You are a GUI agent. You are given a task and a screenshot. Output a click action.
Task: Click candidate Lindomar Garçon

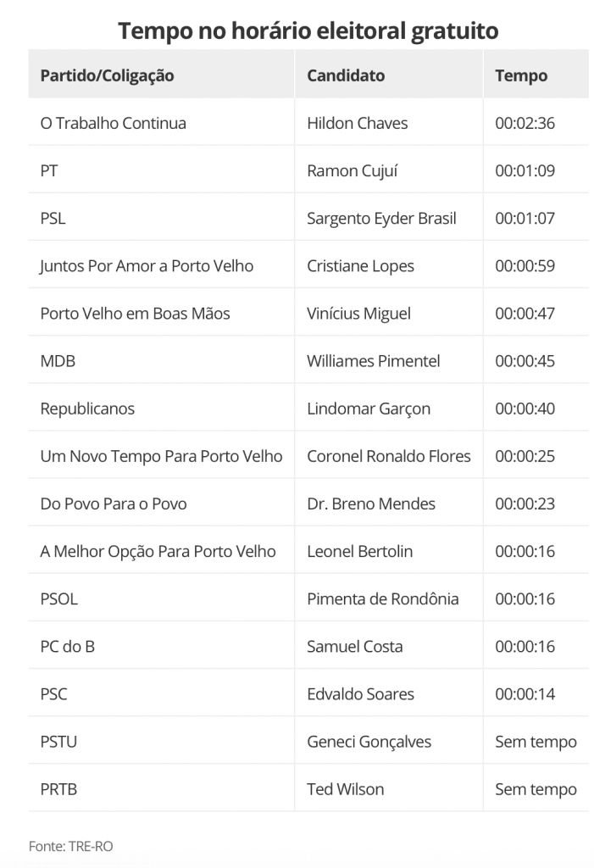[369, 409]
